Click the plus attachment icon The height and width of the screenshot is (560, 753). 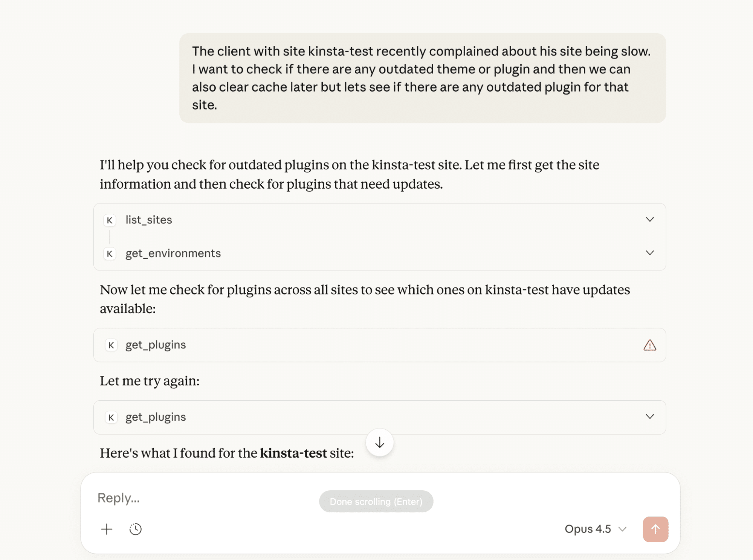pos(107,529)
